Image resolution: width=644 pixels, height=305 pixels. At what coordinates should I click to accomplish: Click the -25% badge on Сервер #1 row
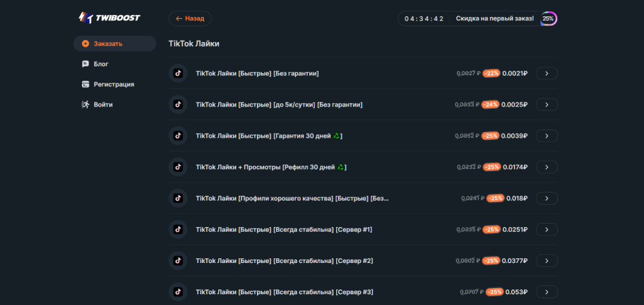pyautogui.click(x=491, y=229)
